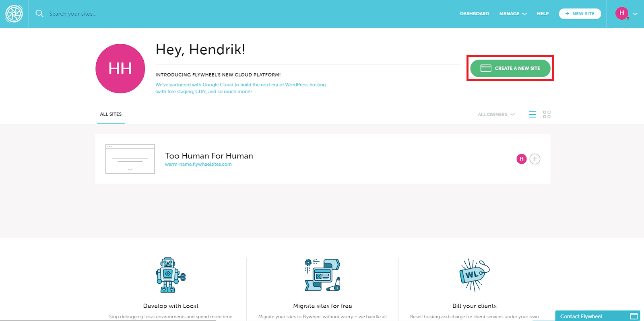Click the large HH profile avatar
644x321 pixels.
(120, 68)
